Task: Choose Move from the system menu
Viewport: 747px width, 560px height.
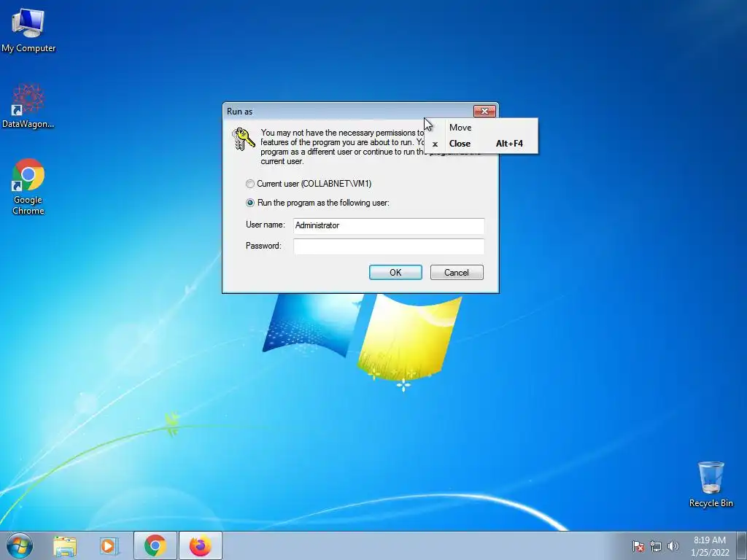Action: (481, 127)
